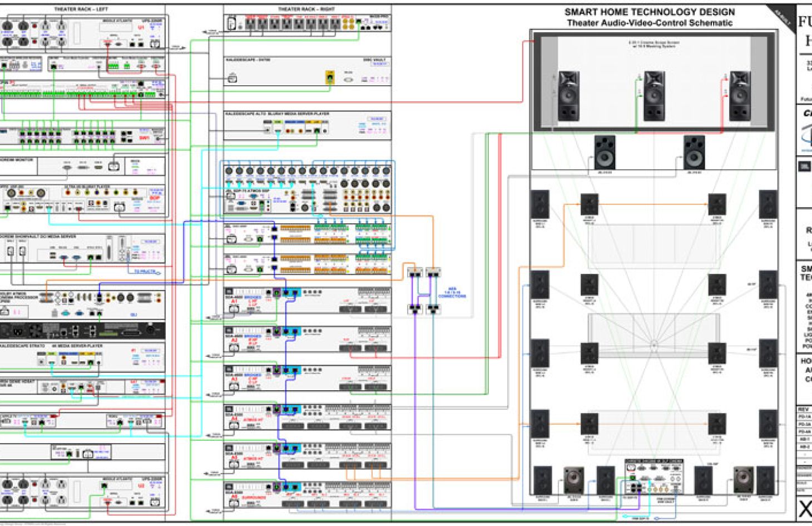
Task: Click the JBL SDP-75 Atmos processor panel
Action: 308,189
